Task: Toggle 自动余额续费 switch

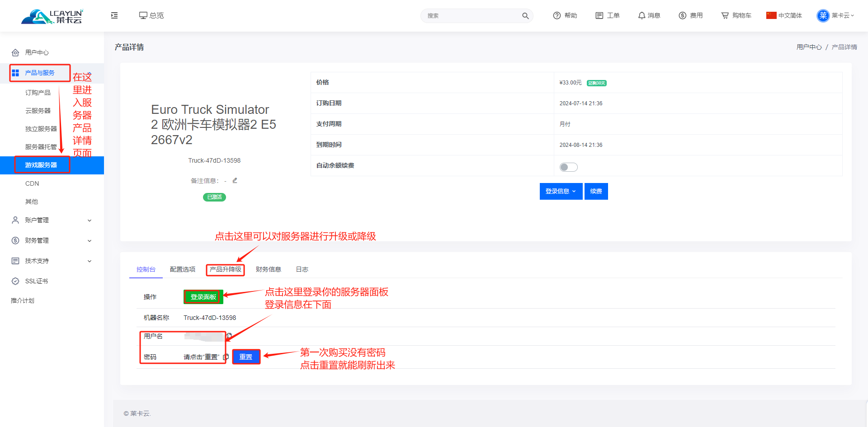Action: tap(568, 167)
